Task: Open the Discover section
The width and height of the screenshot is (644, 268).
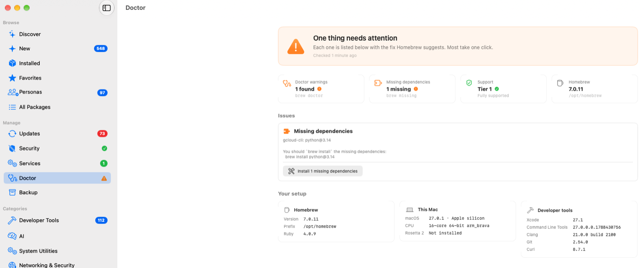Action: pyautogui.click(x=57, y=34)
